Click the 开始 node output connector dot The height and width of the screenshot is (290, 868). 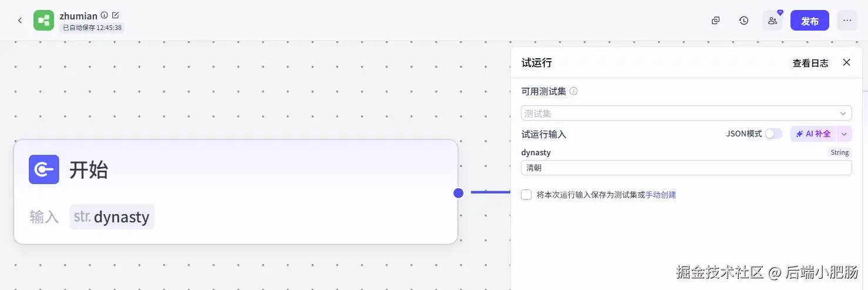(x=459, y=193)
